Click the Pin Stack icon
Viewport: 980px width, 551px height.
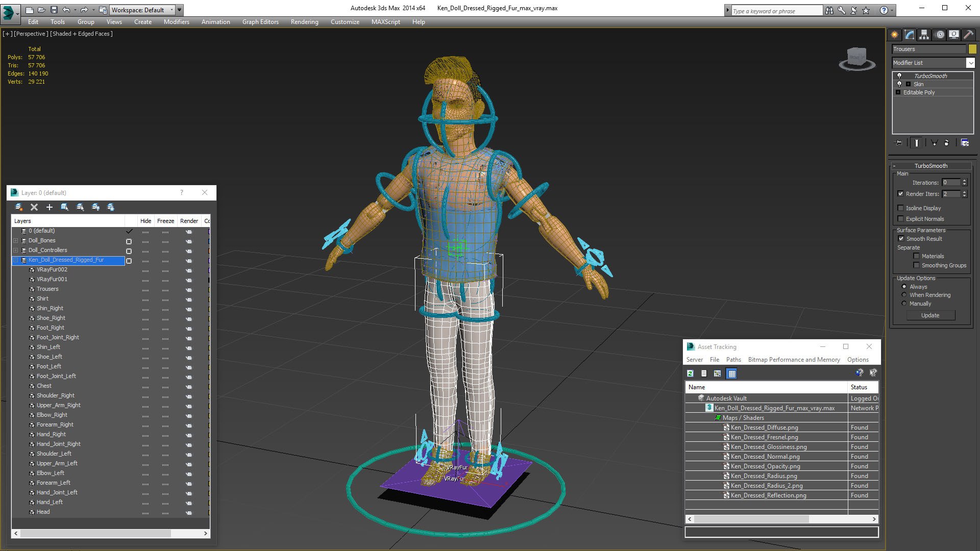click(899, 143)
